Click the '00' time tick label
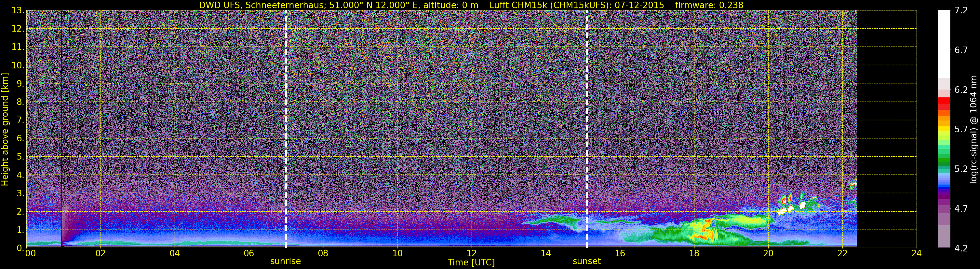The image size is (980, 269). point(31,253)
